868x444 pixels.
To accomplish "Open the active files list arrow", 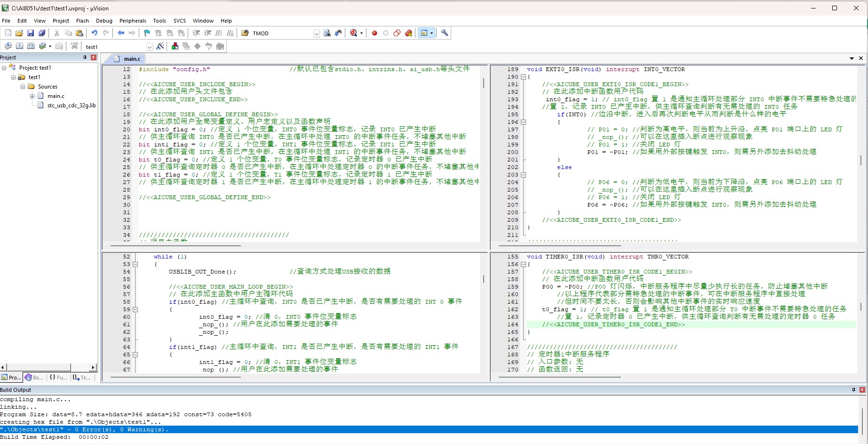I will point(852,58).
